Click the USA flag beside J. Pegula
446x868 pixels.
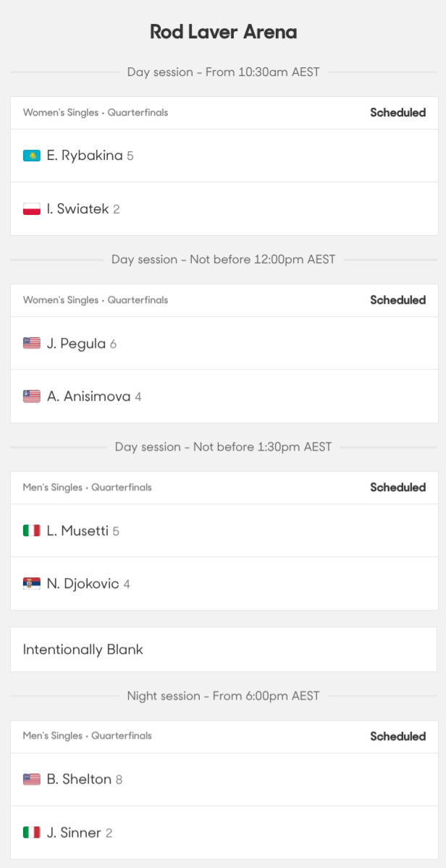coord(30,342)
